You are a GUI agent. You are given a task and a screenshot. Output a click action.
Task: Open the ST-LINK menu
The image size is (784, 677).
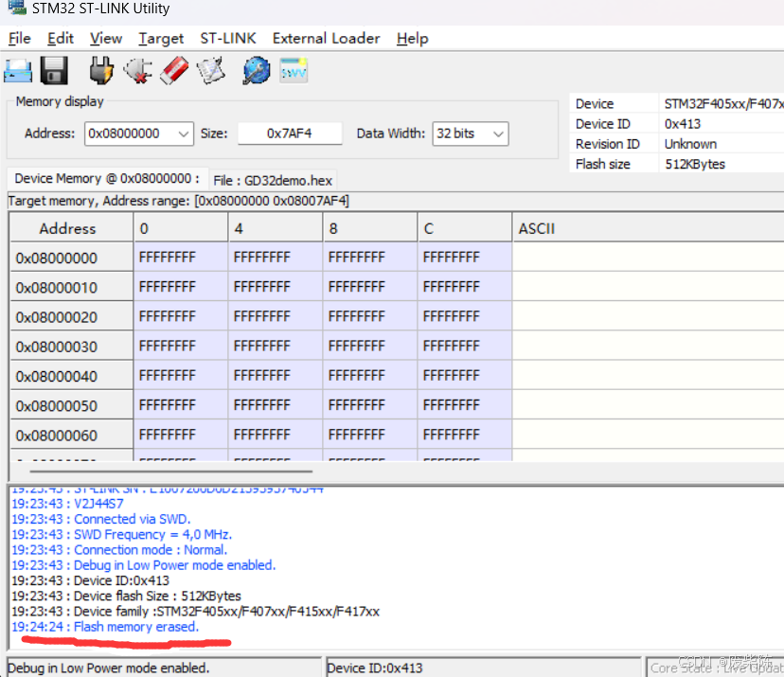228,39
